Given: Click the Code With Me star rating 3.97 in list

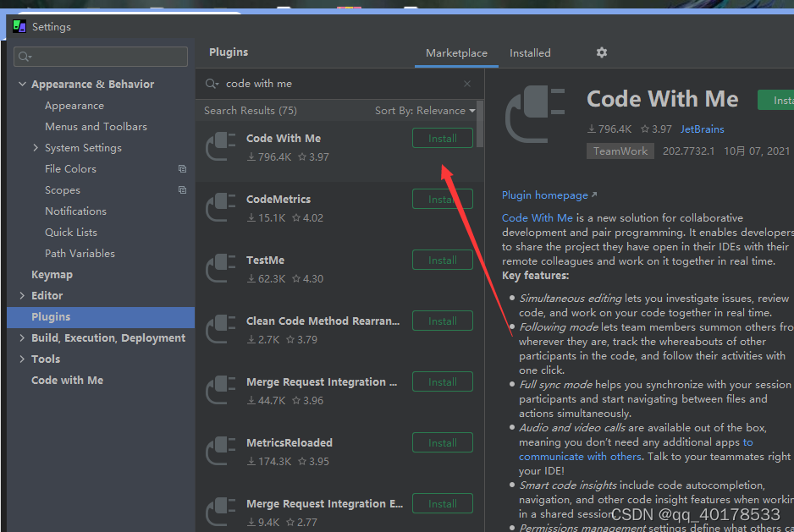Looking at the screenshot, I should [x=313, y=157].
